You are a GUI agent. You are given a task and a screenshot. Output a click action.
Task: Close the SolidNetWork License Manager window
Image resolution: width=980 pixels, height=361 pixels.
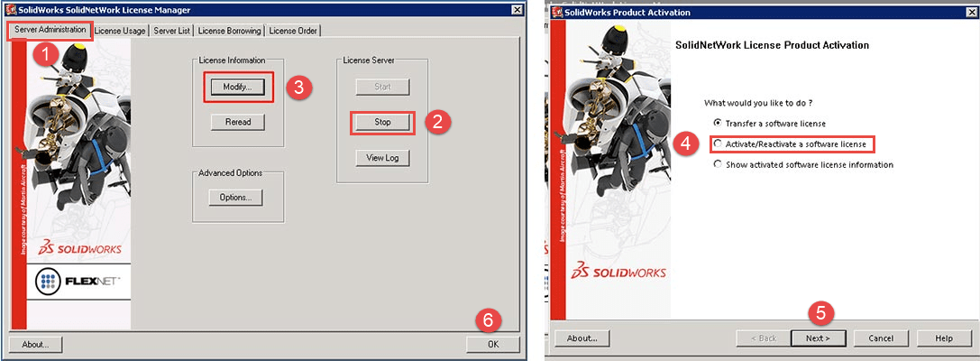(517, 9)
